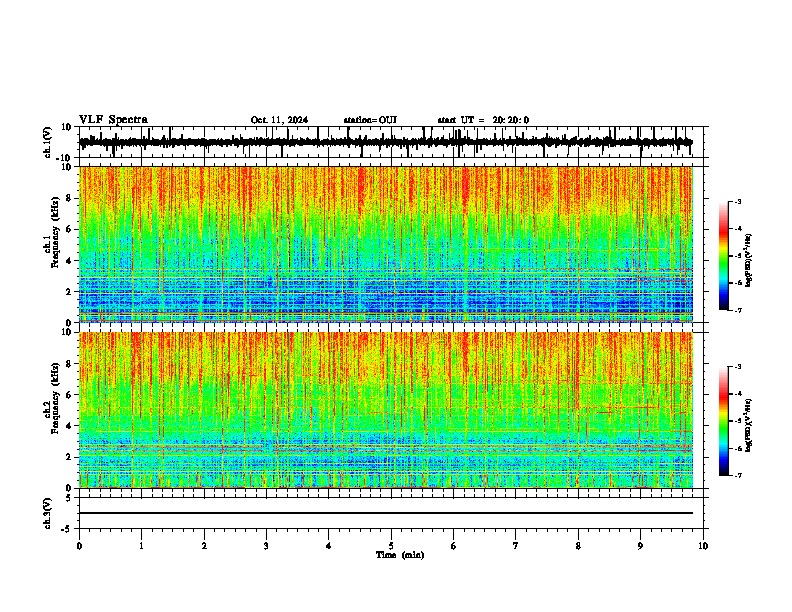Click time axis tick label '3'

266,546
